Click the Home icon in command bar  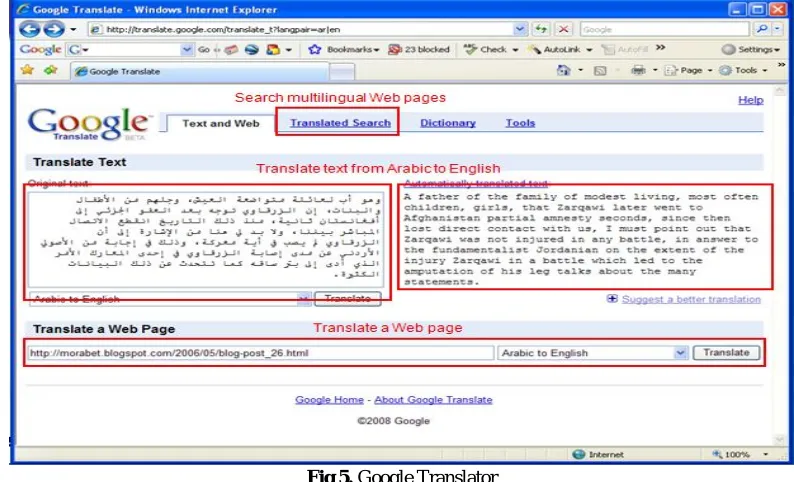click(564, 70)
